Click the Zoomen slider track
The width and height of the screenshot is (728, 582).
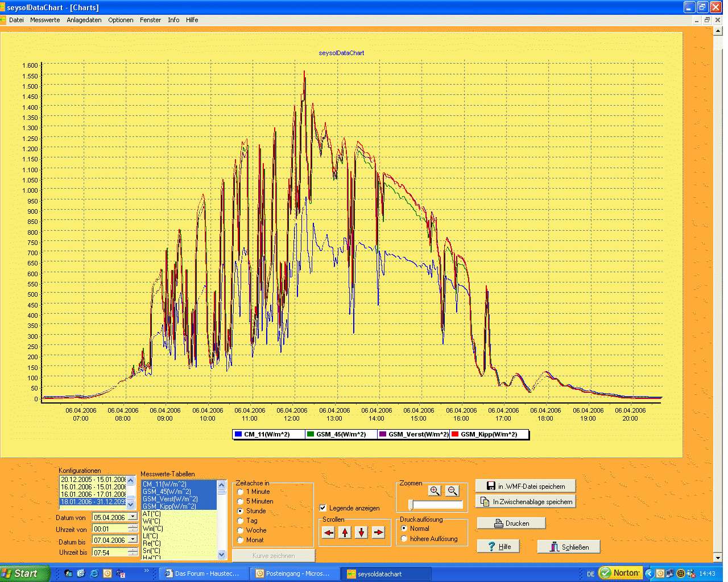pos(438,505)
